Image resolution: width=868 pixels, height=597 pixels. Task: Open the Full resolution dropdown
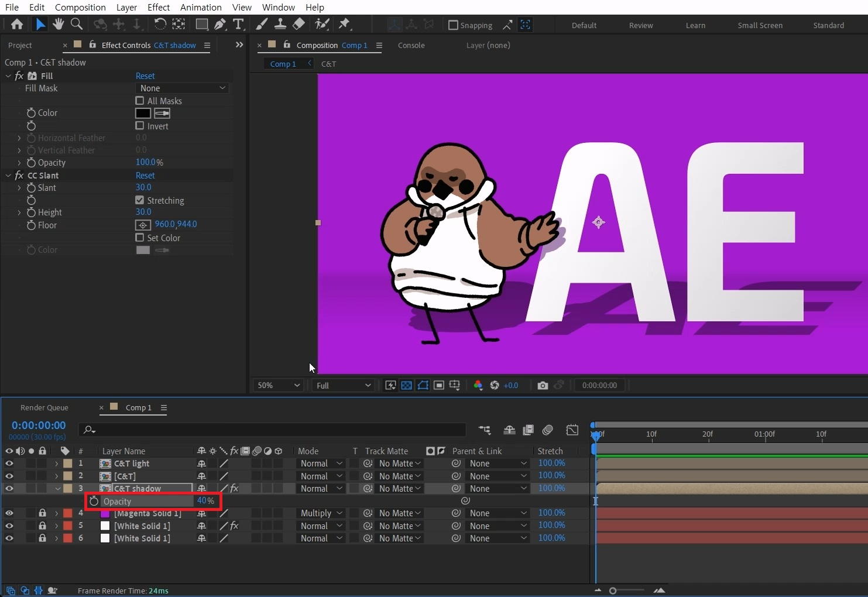pos(344,385)
